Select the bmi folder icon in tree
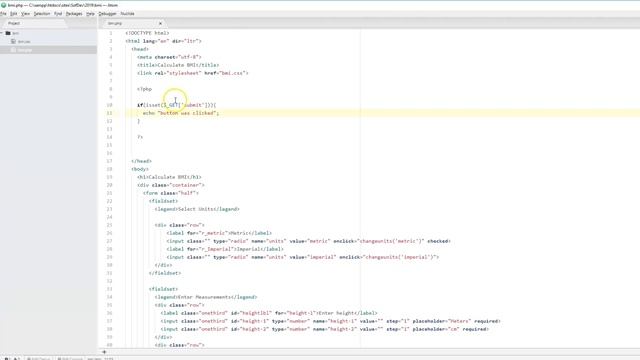This screenshot has width=640, height=360. point(8,33)
